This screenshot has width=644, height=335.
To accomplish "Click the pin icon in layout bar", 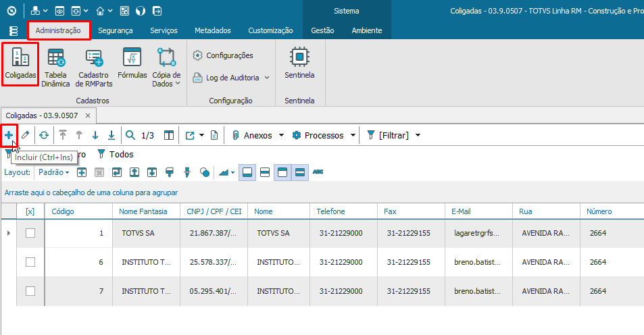I will [x=187, y=172].
